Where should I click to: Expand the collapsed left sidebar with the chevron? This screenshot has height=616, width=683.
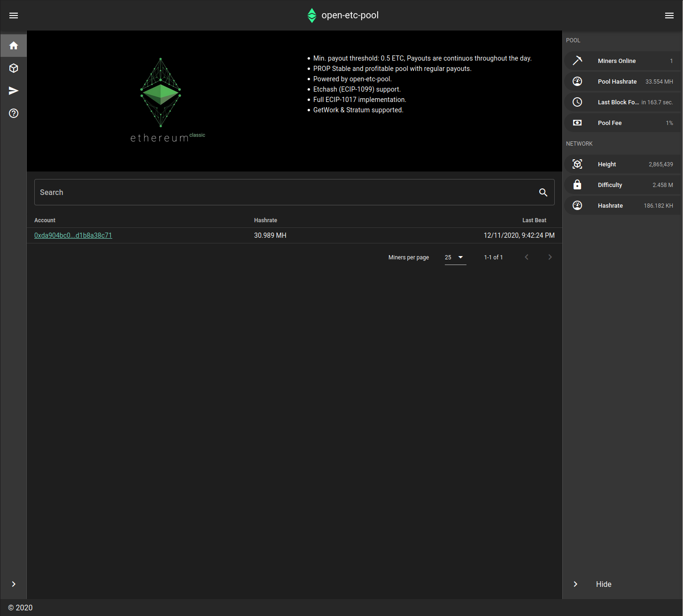(13, 584)
